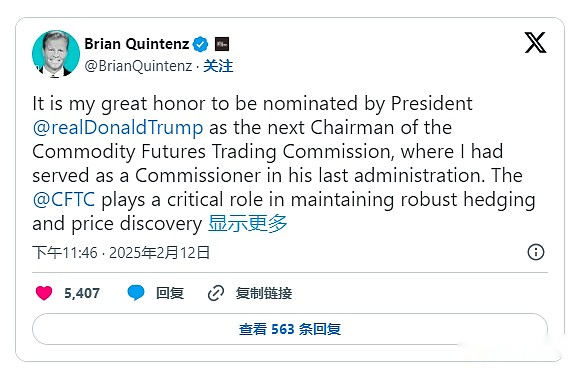Click the 5,407 likes count
The height and width of the screenshot is (368, 577).
82,293
